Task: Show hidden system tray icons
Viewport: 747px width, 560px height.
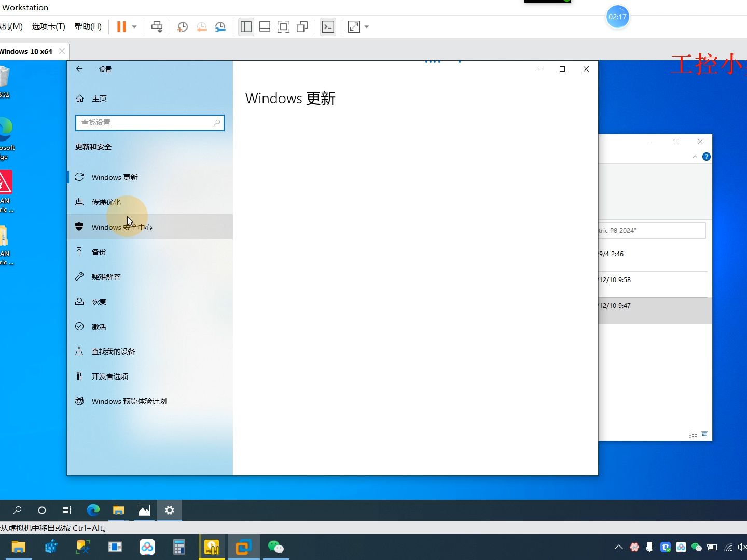Action: pos(618,547)
